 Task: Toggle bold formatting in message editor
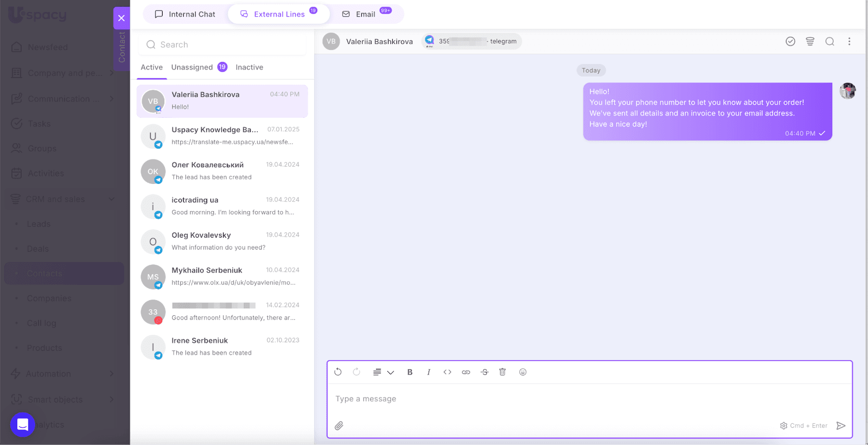[410, 372]
